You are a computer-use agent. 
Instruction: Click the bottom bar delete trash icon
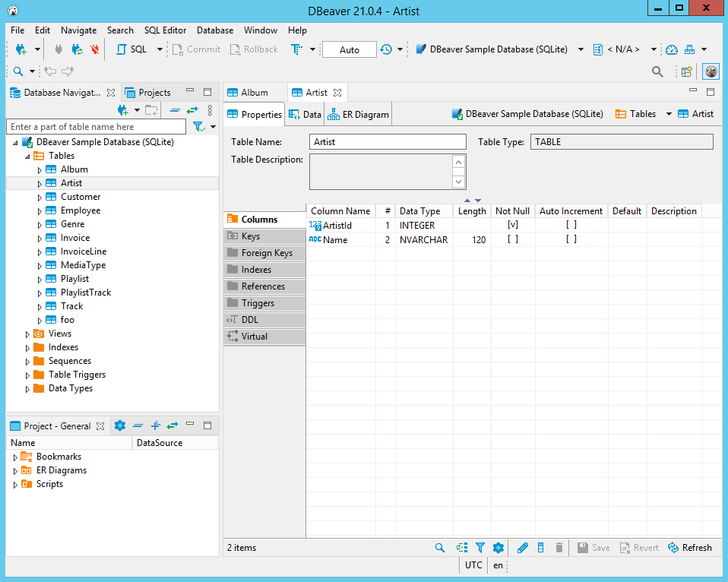(x=559, y=548)
